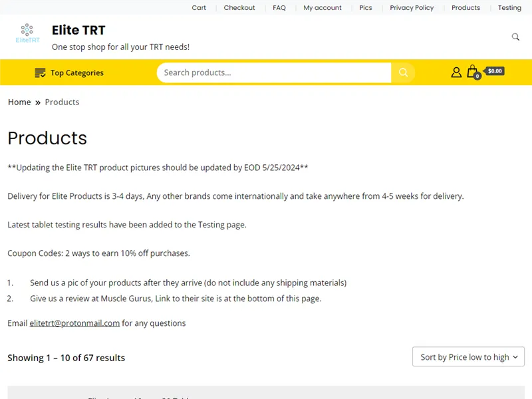Open account via the user profile icon
This screenshot has height=399, width=532.
tap(456, 72)
